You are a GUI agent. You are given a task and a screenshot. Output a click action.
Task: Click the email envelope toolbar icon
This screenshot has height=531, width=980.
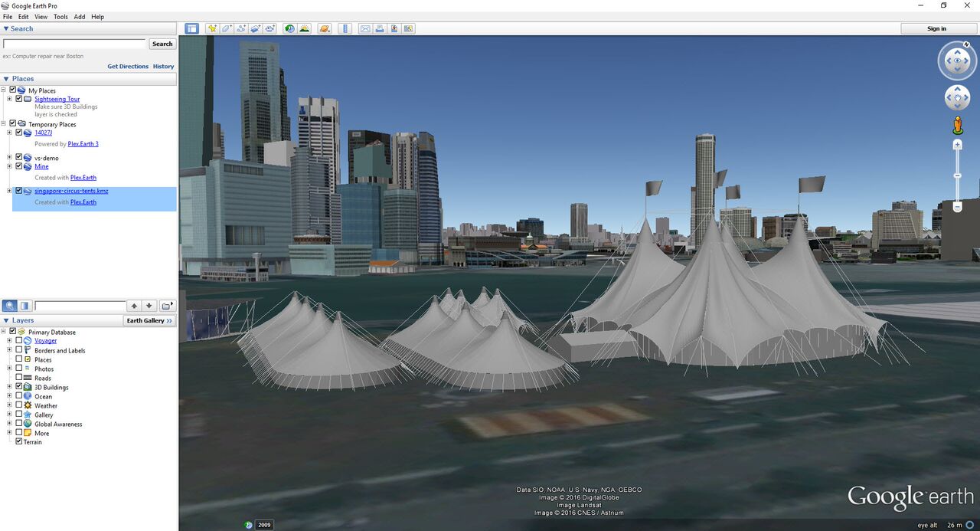(x=365, y=28)
